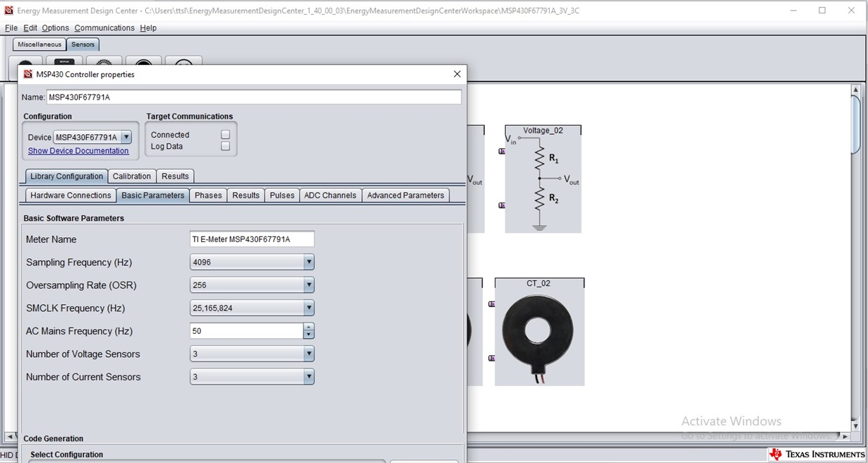Image resolution: width=868 pixels, height=463 pixels.
Task: Click the canvas horizontal scrollbar right arrow
Action: pos(845,436)
